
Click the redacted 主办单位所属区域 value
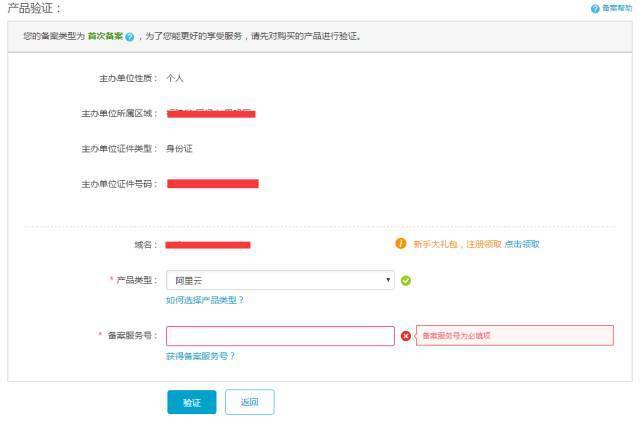(210, 113)
